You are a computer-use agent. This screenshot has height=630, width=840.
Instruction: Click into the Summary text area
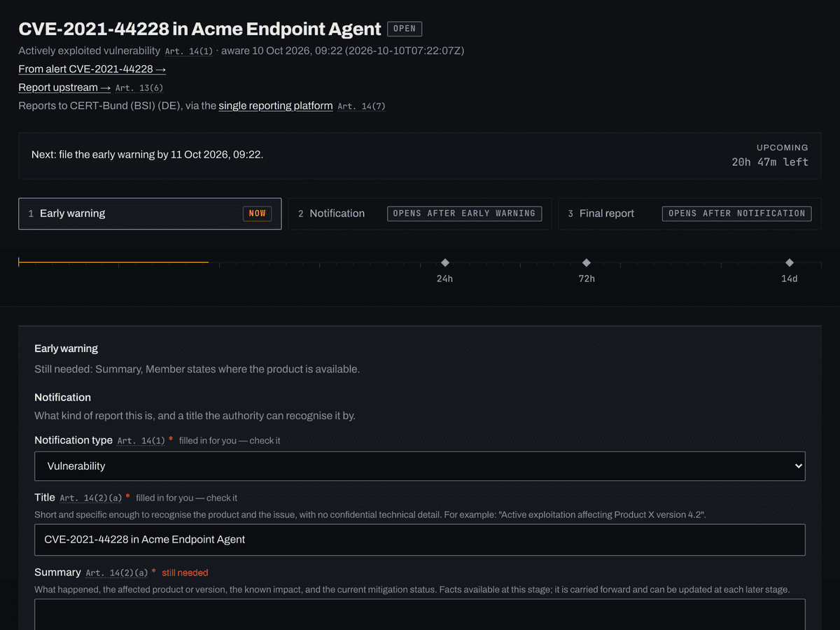[x=420, y=615]
